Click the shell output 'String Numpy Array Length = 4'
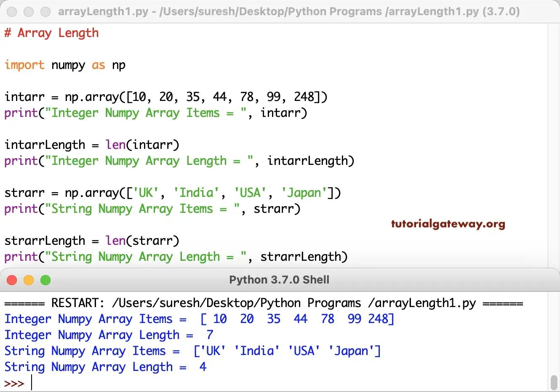Image resolution: width=560 pixels, height=392 pixels. point(106,367)
